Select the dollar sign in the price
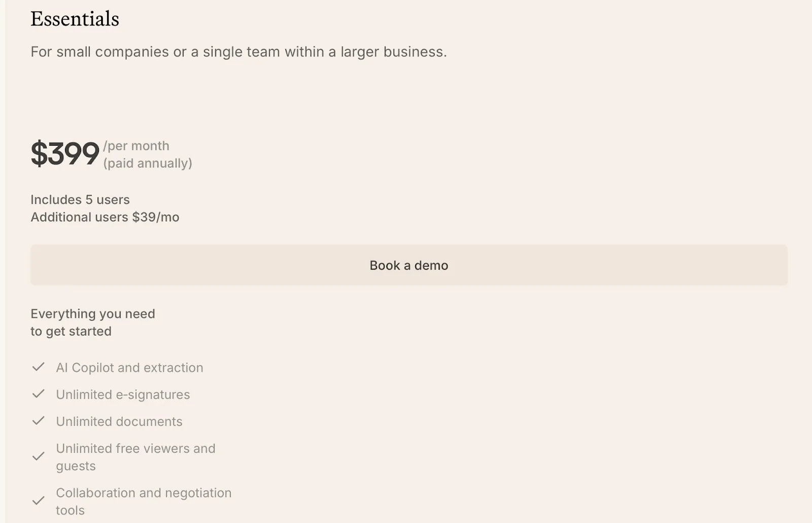The width and height of the screenshot is (812, 523). [40, 153]
